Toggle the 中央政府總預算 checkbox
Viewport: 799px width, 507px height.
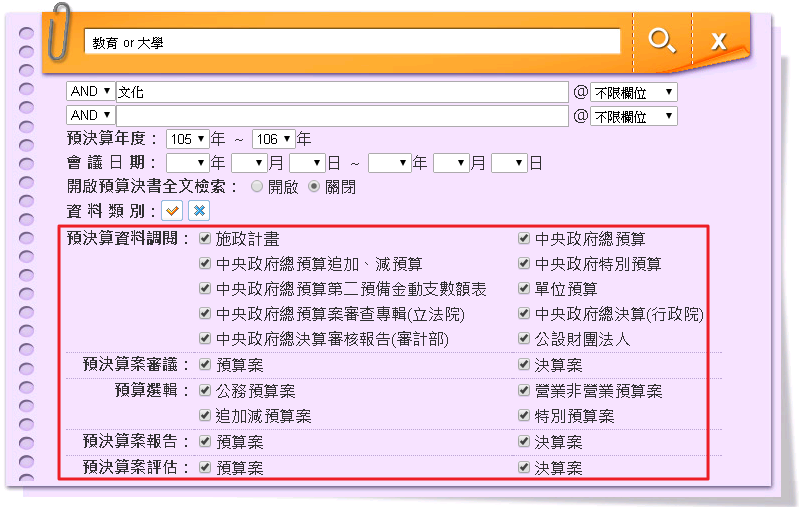[x=524, y=239]
